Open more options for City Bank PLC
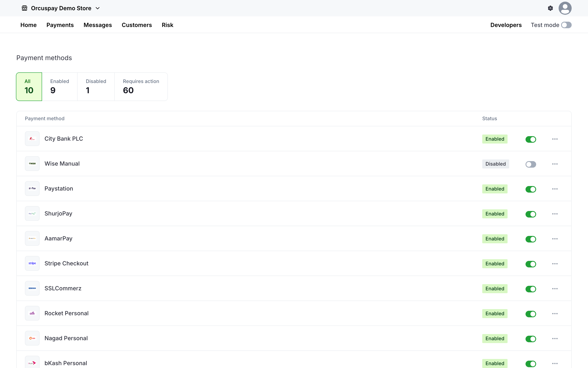The height and width of the screenshot is (368, 588). [555, 139]
